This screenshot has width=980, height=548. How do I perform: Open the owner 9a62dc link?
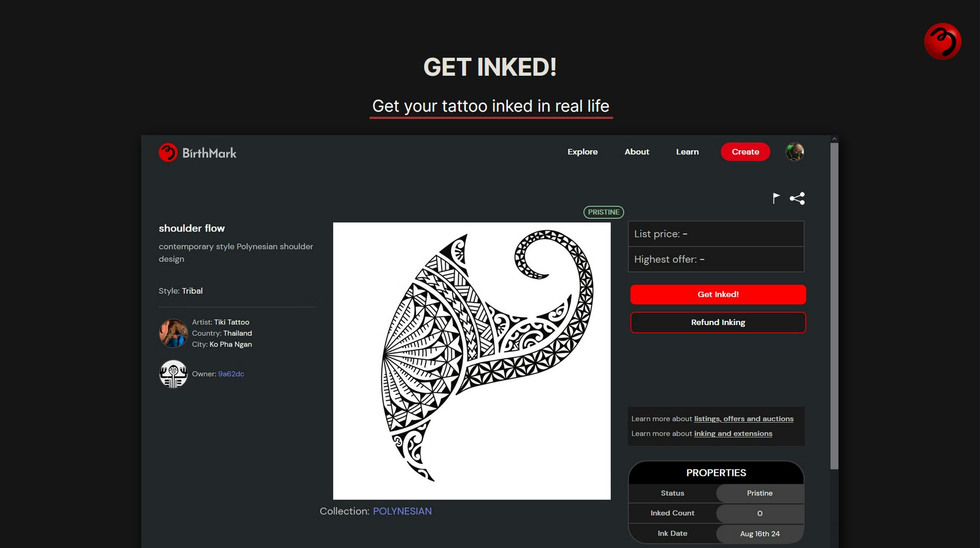tap(231, 374)
